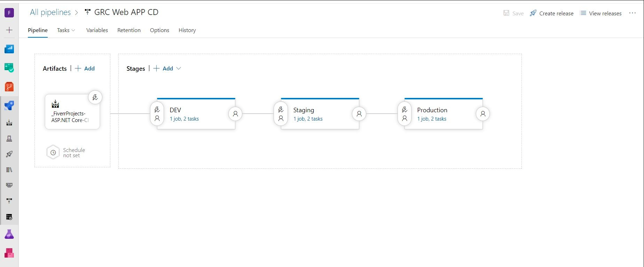Screen dimensions: 644x267
Task: Open the Builds factory icon in sidebar
Action: (9, 123)
